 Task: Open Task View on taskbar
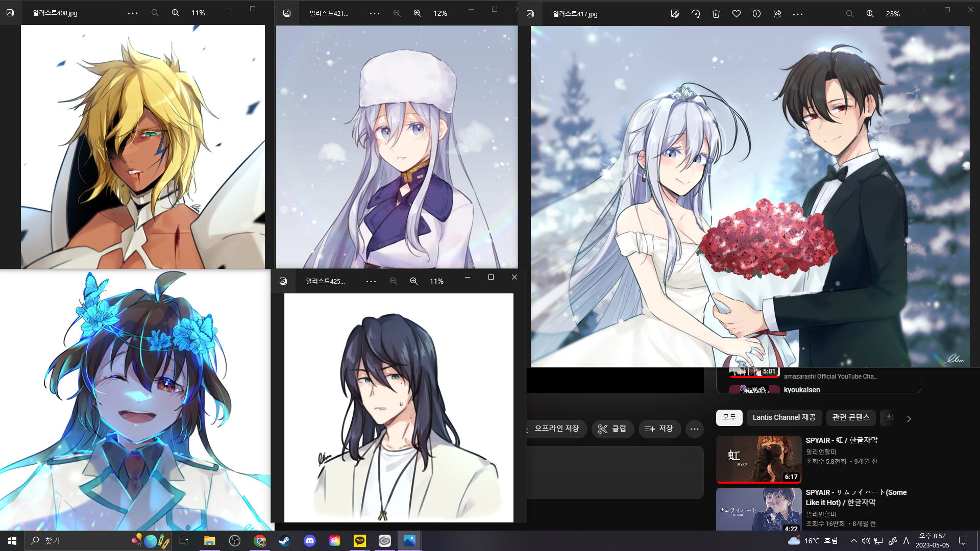pos(184,541)
